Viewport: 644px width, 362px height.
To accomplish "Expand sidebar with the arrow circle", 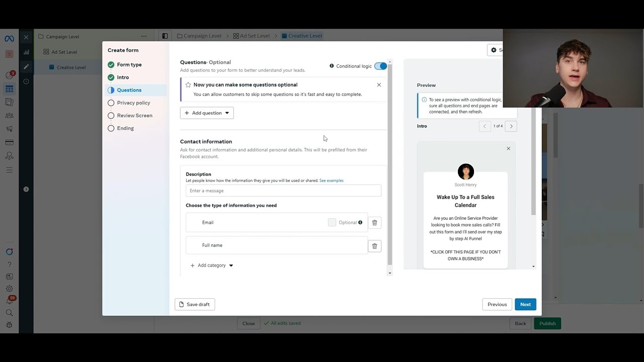I will click(26, 189).
